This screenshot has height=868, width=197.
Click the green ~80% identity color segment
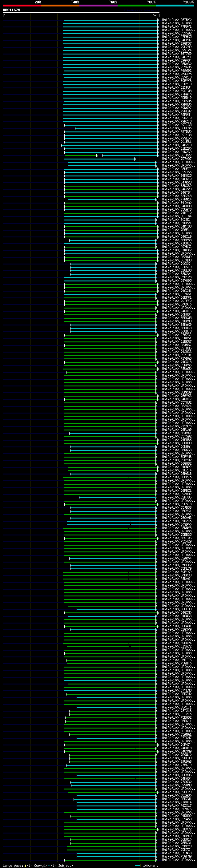[x=137, y=6]
